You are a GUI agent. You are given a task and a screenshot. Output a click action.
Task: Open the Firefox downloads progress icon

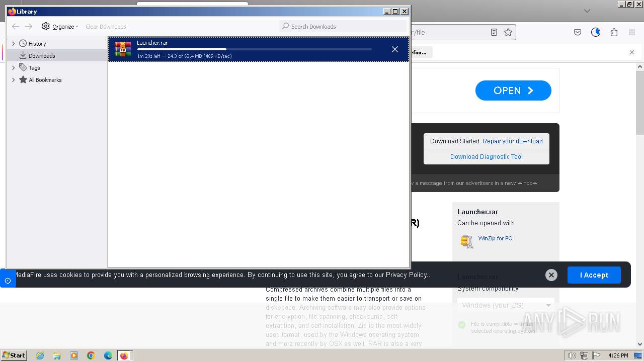596,32
